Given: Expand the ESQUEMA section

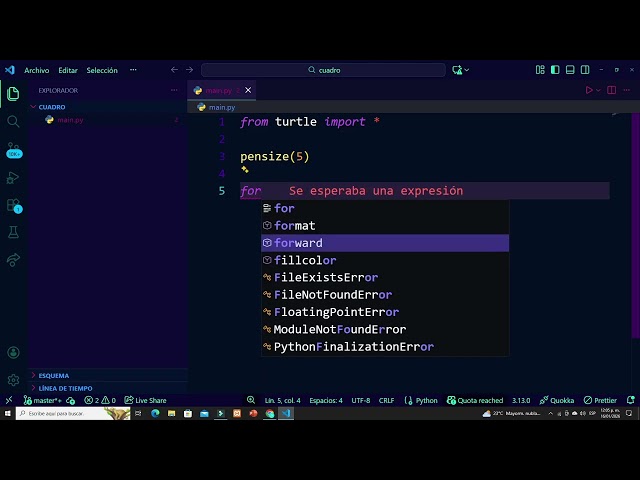Looking at the screenshot, I should coord(54,376).
